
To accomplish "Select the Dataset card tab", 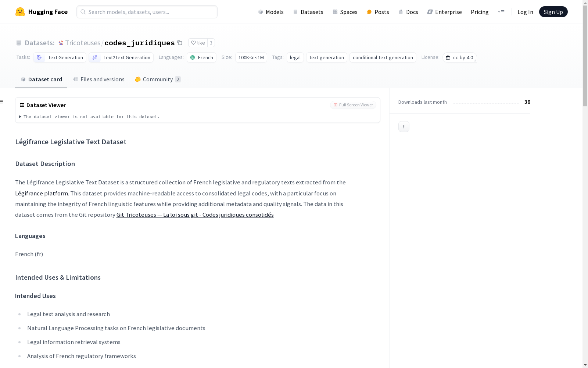I will pyautogui.click(x=41, y=79).
